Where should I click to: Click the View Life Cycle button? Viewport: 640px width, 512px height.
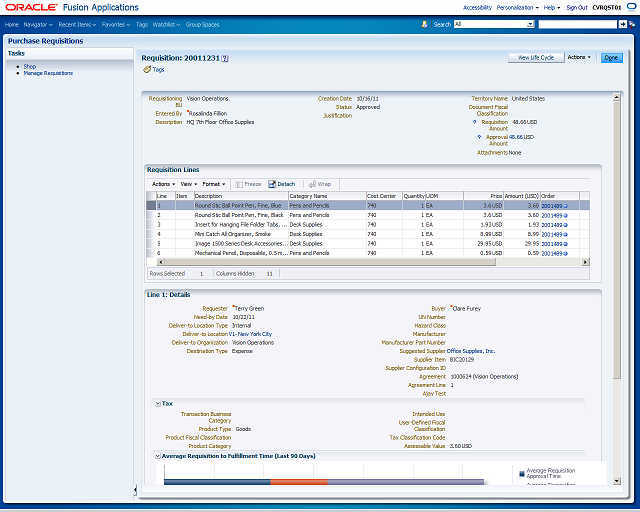[536, 58]
